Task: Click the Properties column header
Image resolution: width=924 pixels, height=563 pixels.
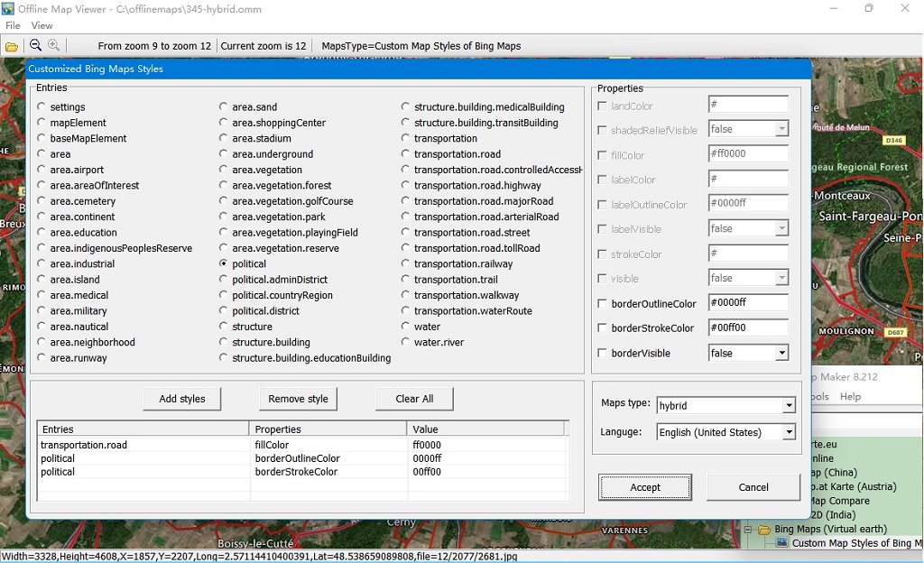Action: click(328, 429)
